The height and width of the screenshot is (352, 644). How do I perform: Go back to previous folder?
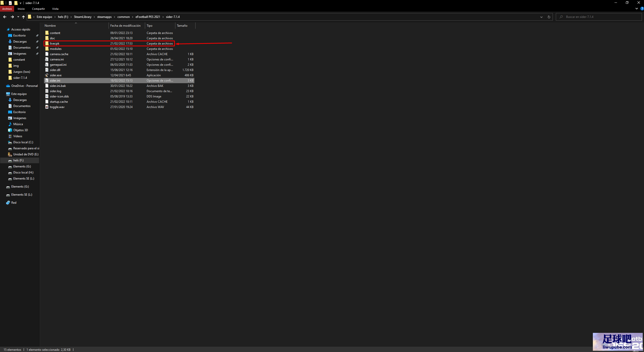(x=5, y=17)
